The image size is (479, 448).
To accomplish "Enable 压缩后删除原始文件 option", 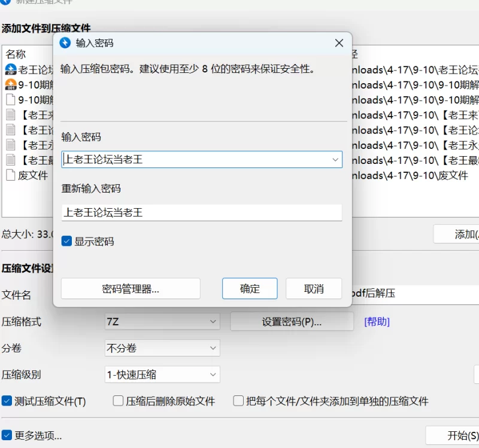I will 118,401.
